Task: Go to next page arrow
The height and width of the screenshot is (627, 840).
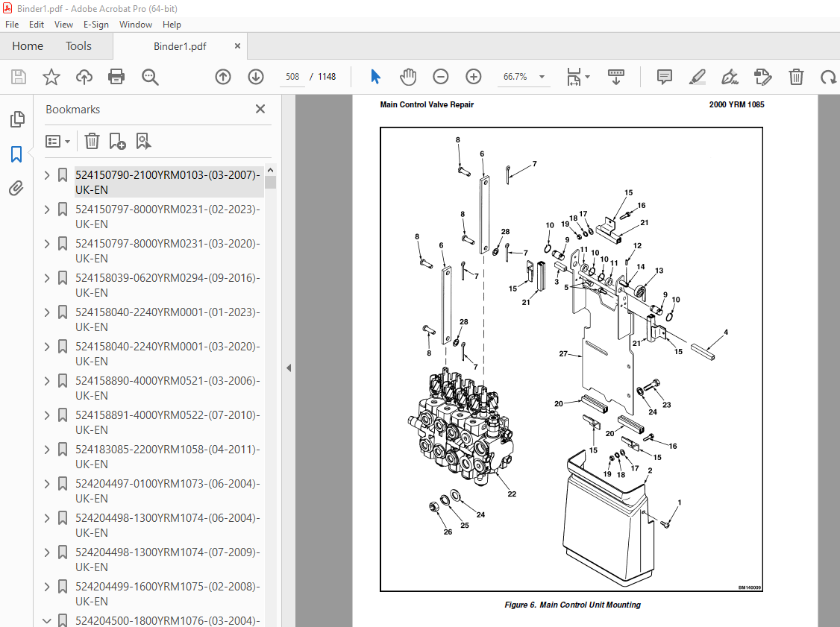Action: point(256,77)
